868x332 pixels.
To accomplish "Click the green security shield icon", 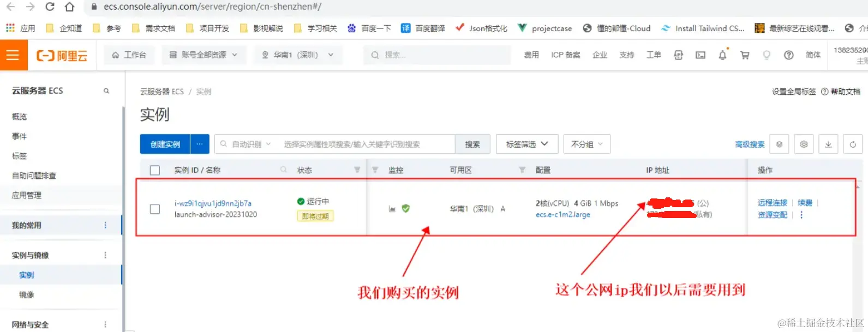I will click(405, 208).
